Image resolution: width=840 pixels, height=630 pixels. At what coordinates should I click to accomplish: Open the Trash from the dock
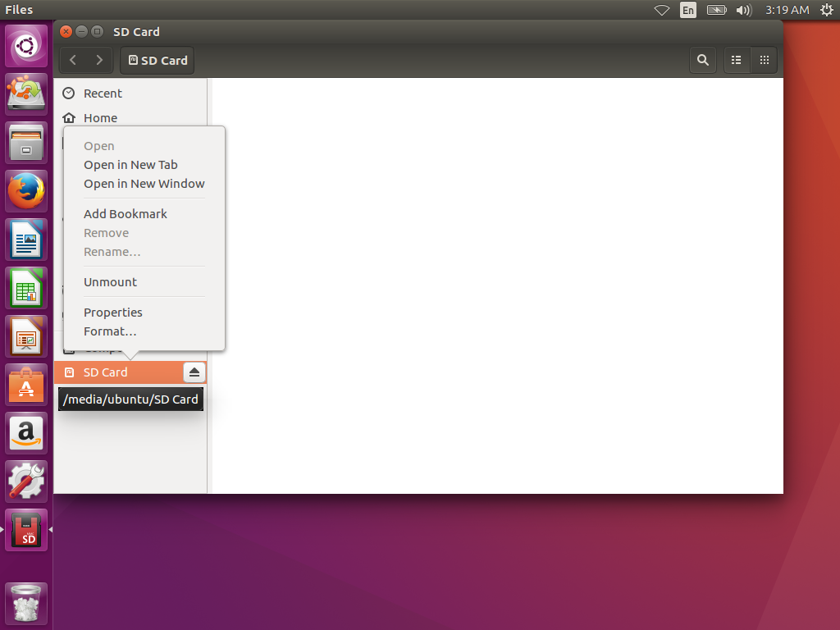pos(26,603)
